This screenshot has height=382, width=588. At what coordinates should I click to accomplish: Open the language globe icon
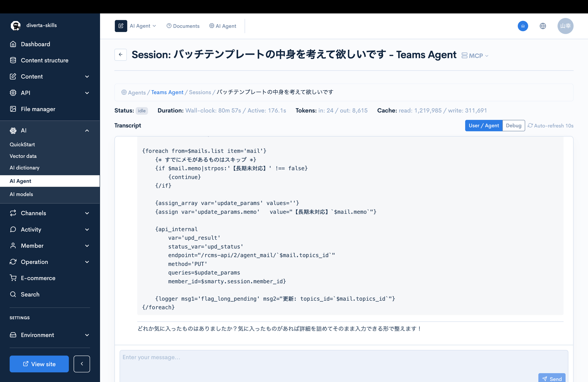(x=543, y=26)
